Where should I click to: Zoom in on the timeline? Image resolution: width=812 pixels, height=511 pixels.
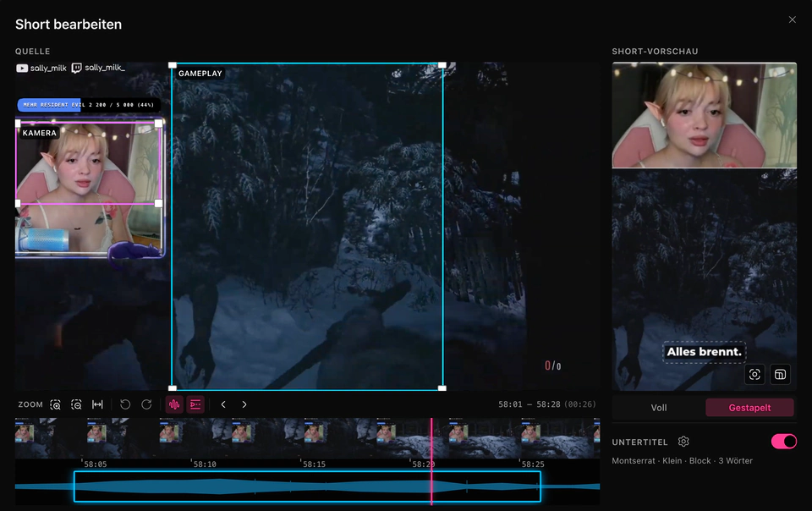coord(56,404)
